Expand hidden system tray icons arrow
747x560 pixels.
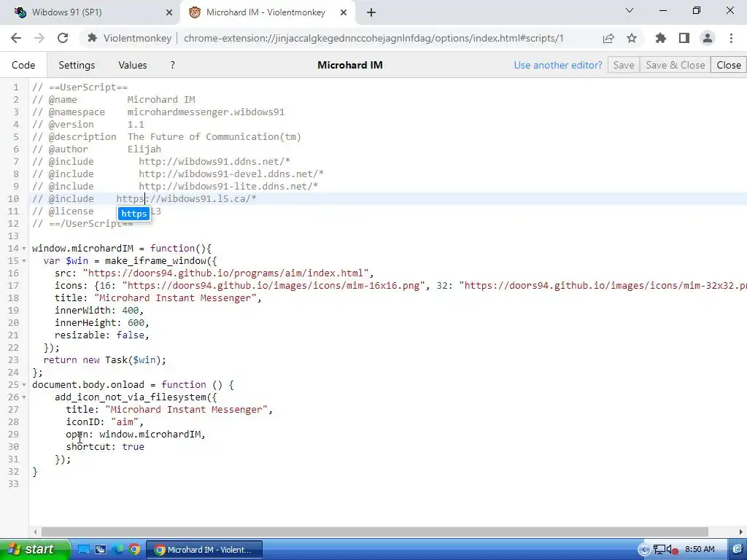[643, 550]
